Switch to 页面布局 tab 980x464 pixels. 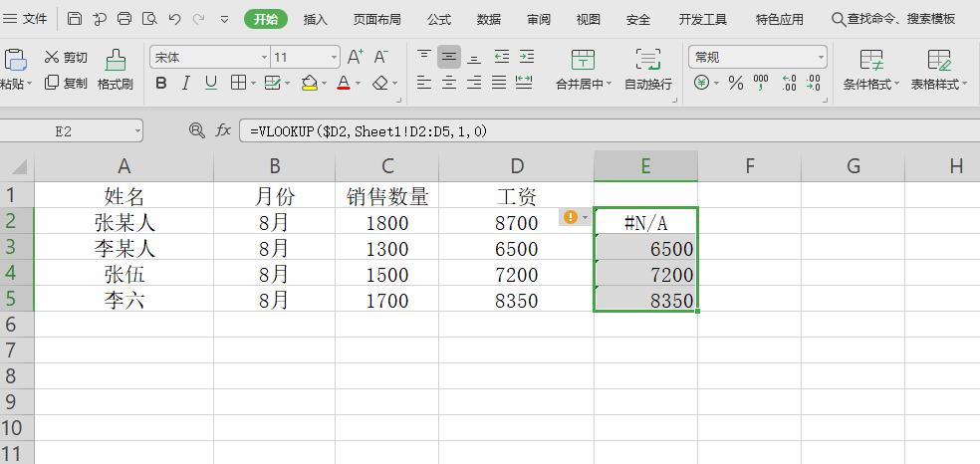[x=376, y=19]
